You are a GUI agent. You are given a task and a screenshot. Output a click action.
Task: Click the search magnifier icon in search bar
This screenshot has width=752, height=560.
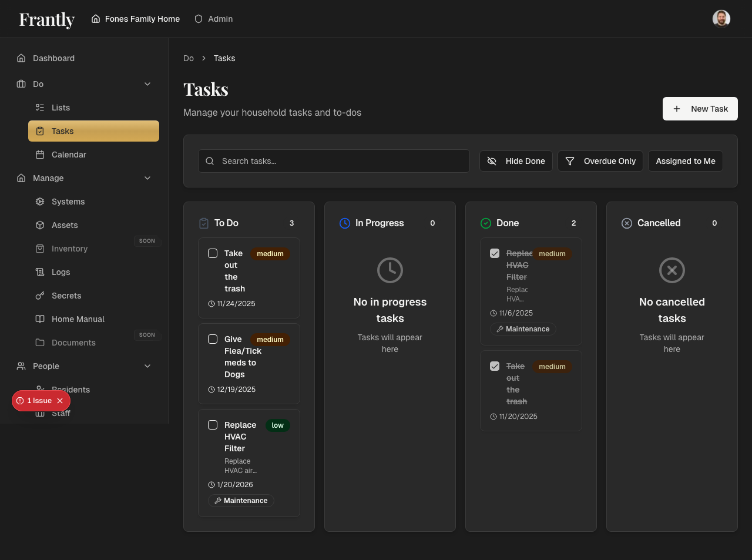pos(210,160)
